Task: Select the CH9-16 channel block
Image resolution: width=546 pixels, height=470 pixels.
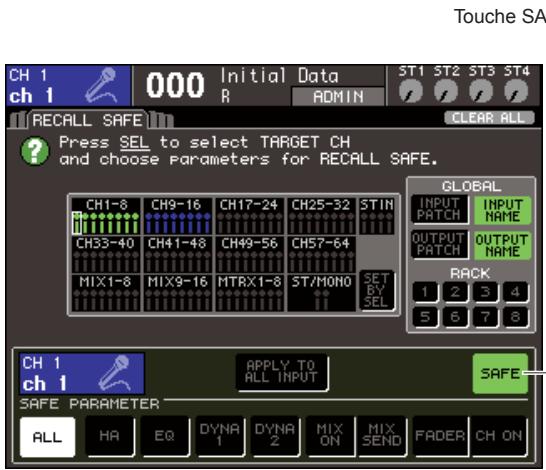Action: coord(178,216)
